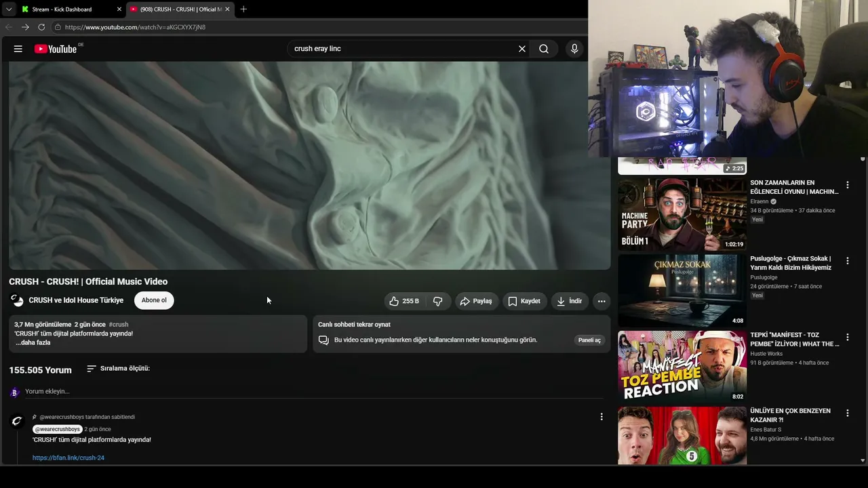Click the pinned comment's 2 gün önce timestamp
The height and width of the screenshot is (488, 868).
coord(98,429)
